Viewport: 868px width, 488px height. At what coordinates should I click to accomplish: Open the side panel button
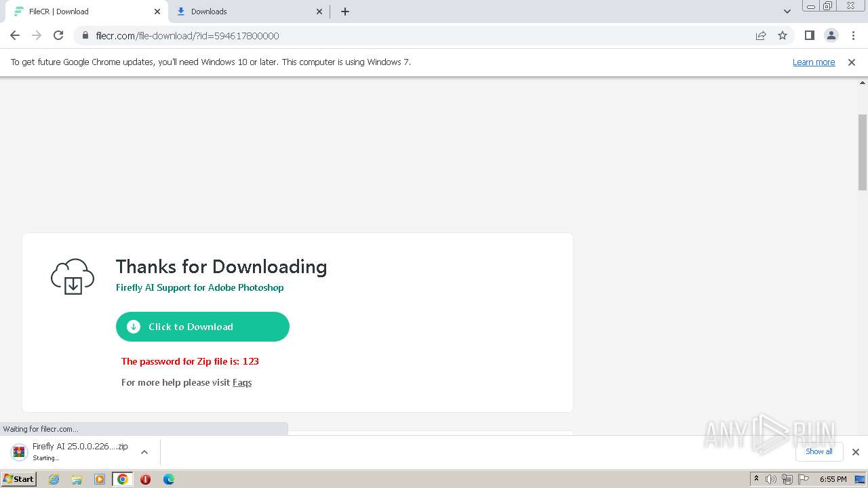(809, 35)
